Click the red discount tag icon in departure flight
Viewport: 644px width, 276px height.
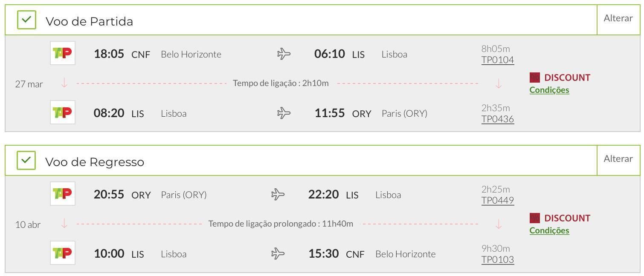click(x=535, y=78)
